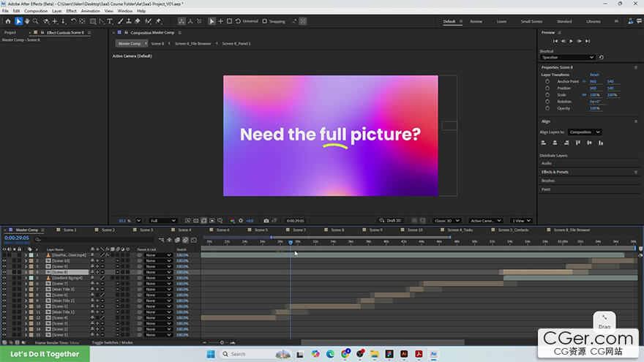Click the Play button in Preview panel

pyautogui.click(x=572, y=41)
